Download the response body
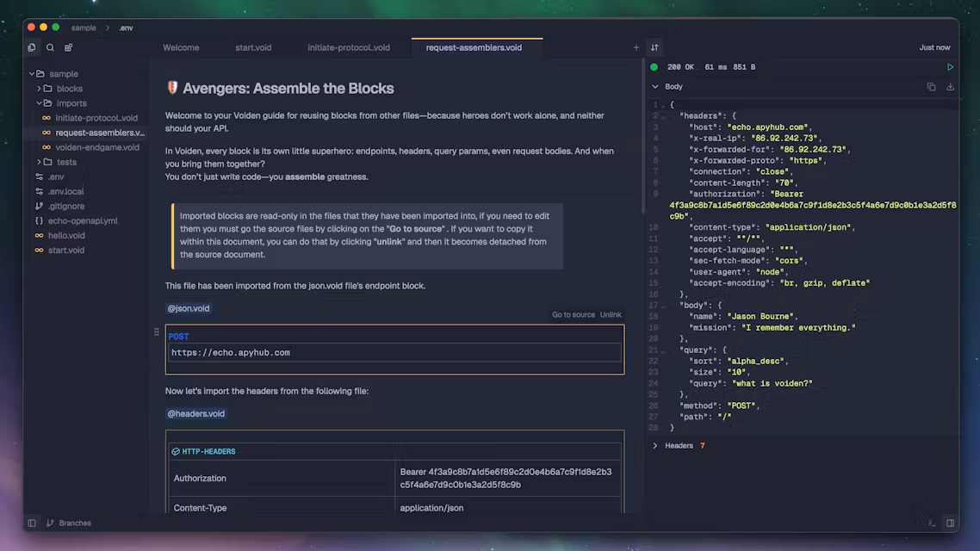 tap(950, 87)
